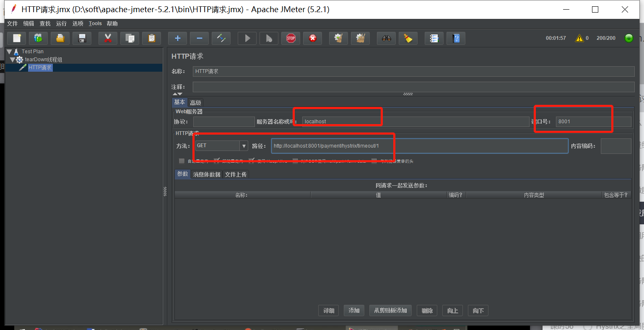This screenshot has width=644, height=330.
Task: Click the 内容编码 encoding field
Action: 616,146
